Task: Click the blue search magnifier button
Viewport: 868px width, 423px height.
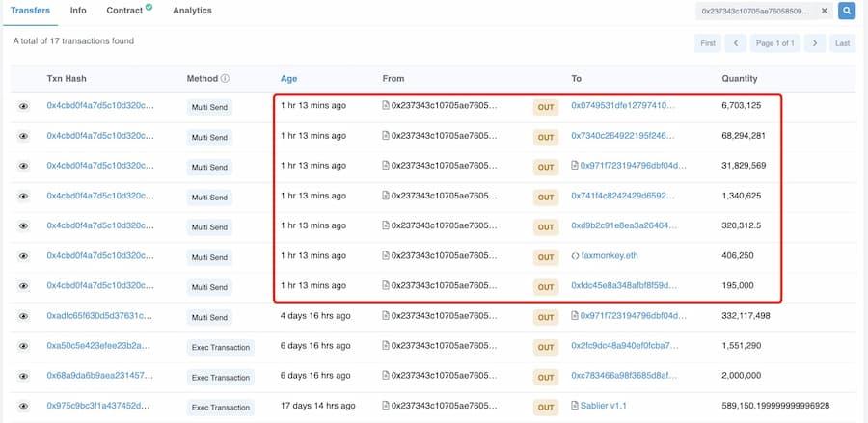Action: [x=847, y=11]
